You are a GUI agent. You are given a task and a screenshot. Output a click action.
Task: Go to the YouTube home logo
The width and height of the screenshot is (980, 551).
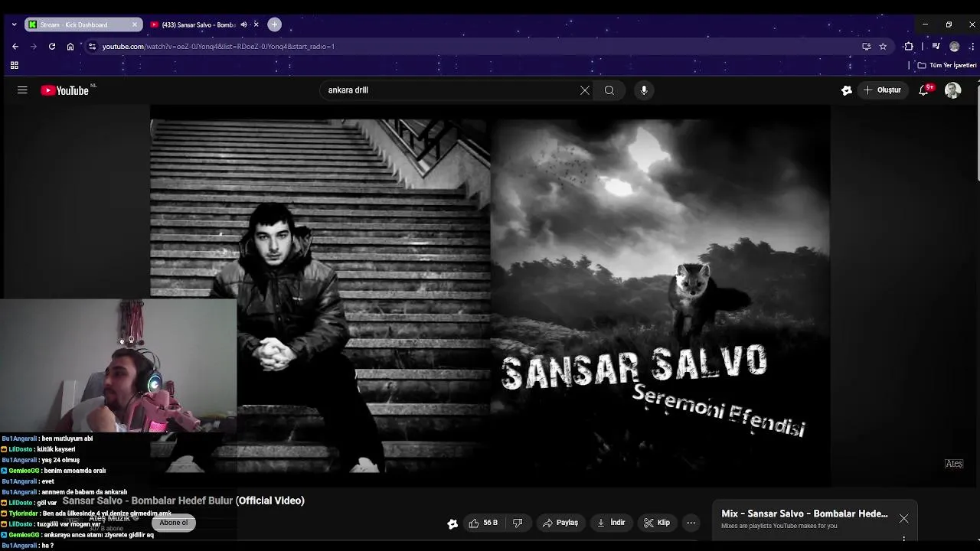(65, 90)
